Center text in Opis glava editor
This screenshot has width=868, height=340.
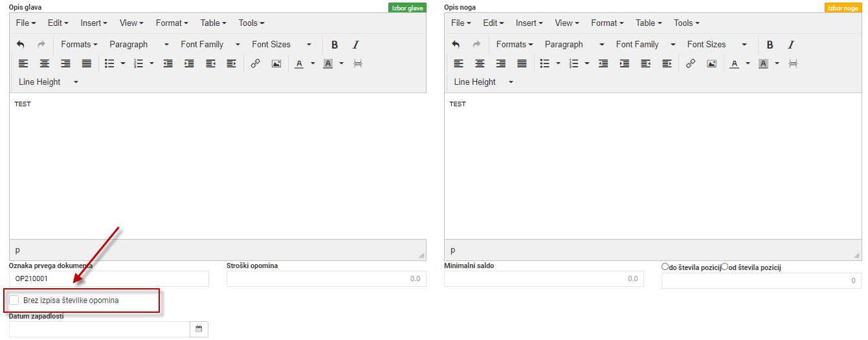click(x=45, y=63)
